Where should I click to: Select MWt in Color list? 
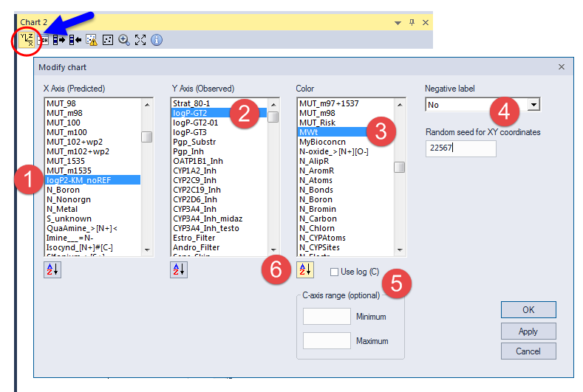coord(345,132)
